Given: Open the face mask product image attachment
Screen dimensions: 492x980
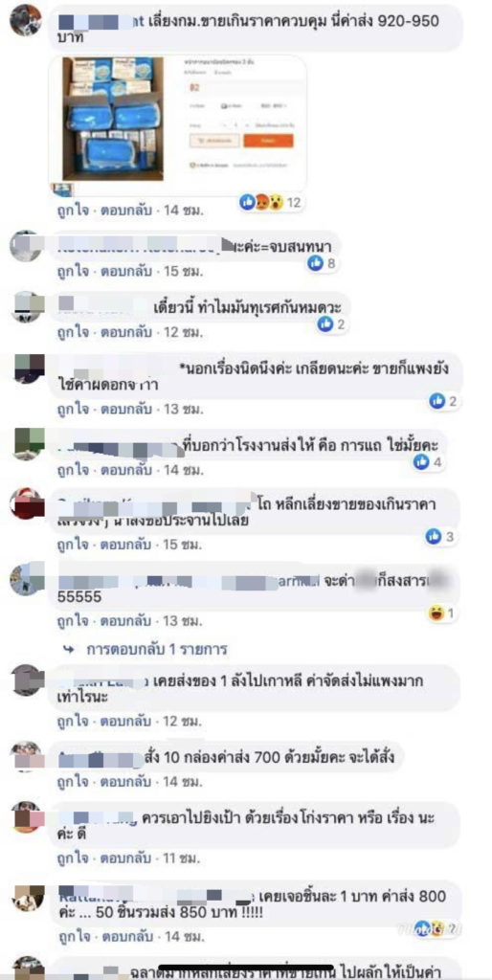Looking at the screenshot, I should point(177,123).
